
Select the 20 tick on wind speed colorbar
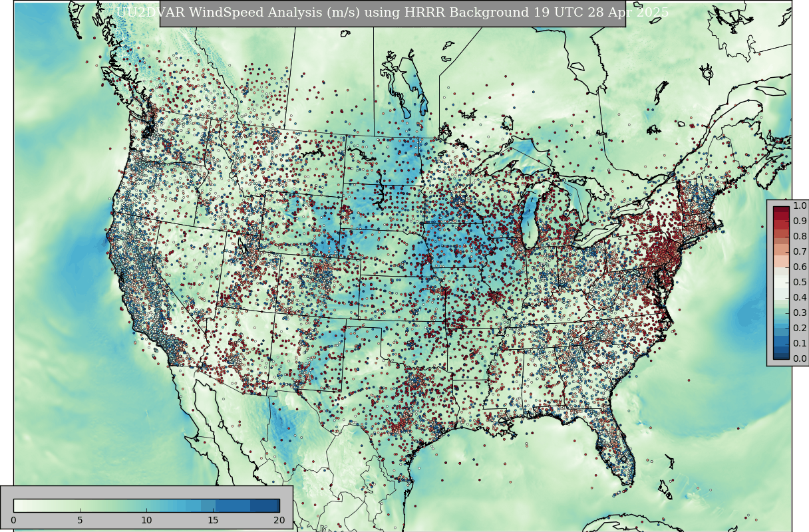[279, 520]
